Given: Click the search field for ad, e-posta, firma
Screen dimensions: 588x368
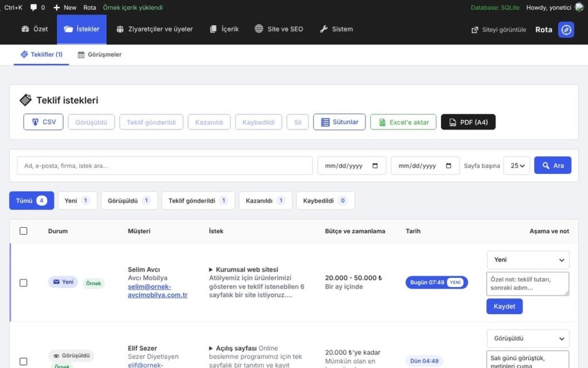Looking at the screenshot, I should pyautogui.click(x=165, y=166).
